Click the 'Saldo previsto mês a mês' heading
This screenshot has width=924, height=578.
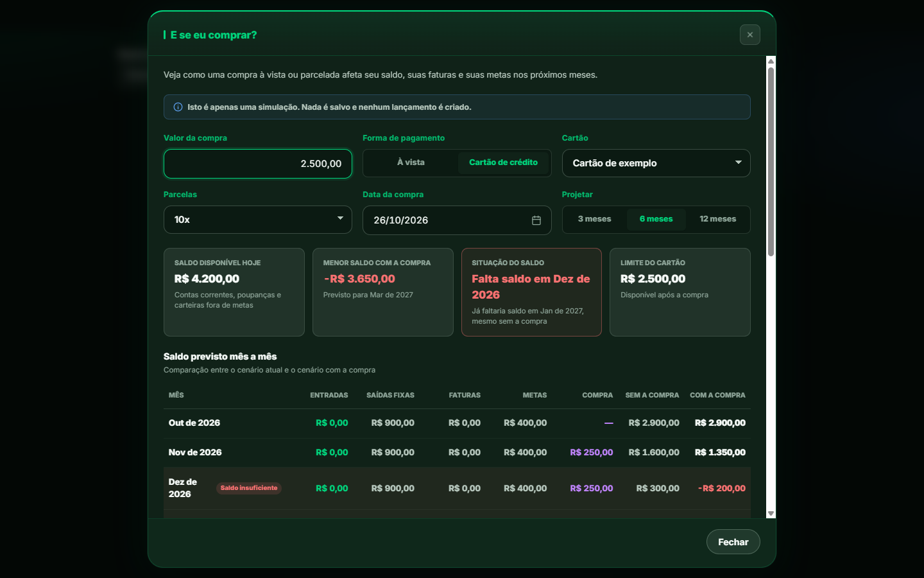point(220,356)
